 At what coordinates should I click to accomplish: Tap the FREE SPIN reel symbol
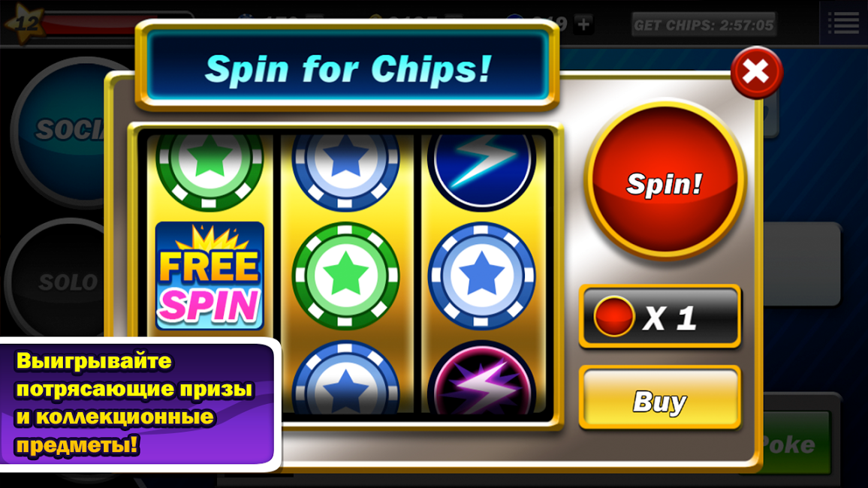(x=209, y=276)
